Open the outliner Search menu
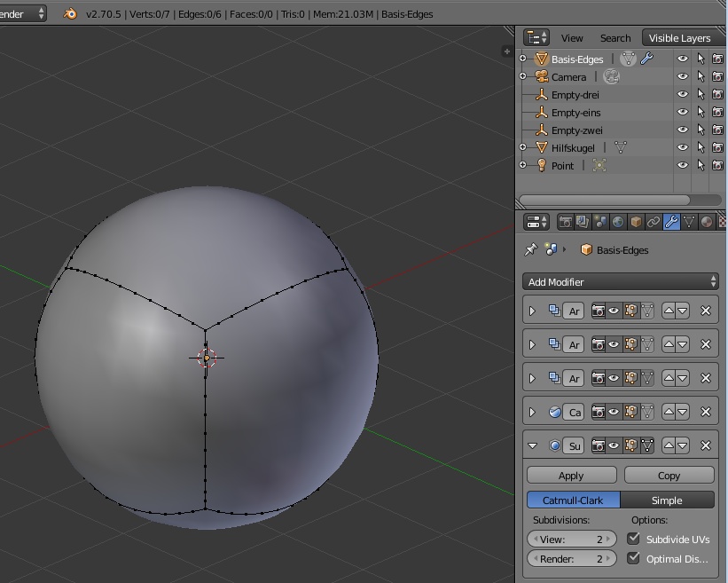Viewport: 728px width, 583px height. (x=614, y=38)
